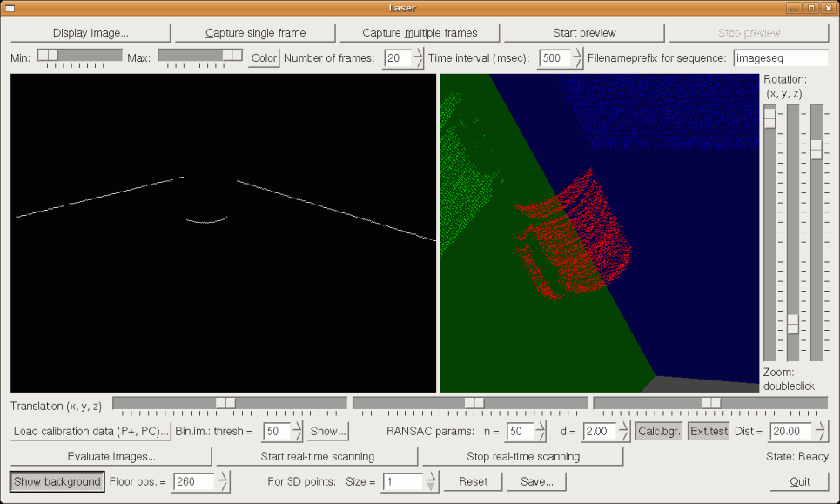This screenshot has width=840, height=504.
Task: Open Evaluate images...
Action: click(x=111, y=456)
